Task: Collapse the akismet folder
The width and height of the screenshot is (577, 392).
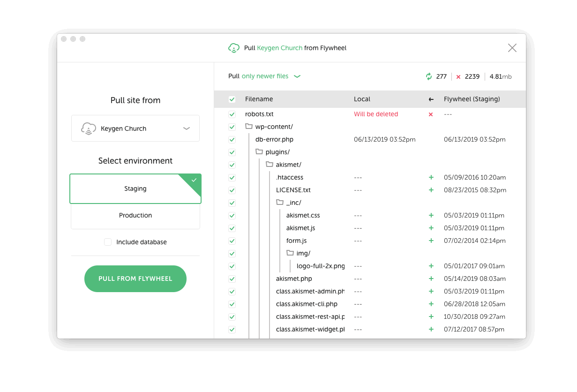Action: point(270,165)
